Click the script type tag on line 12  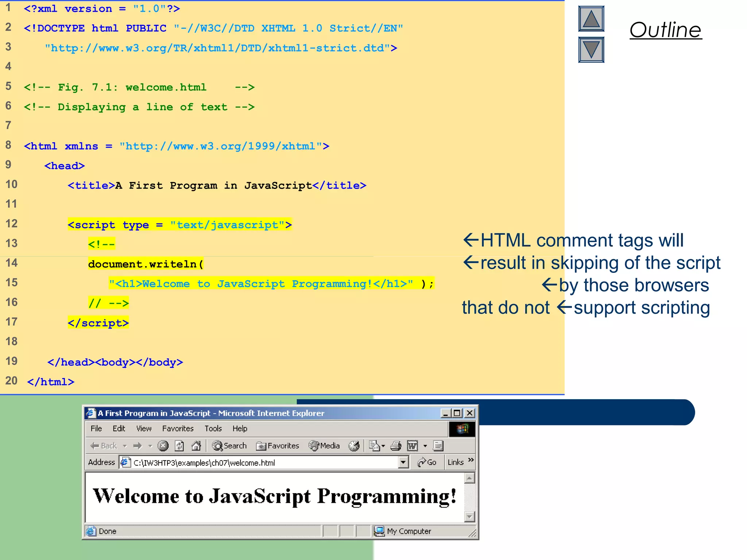pyautogui.click(x=180, y=225)
